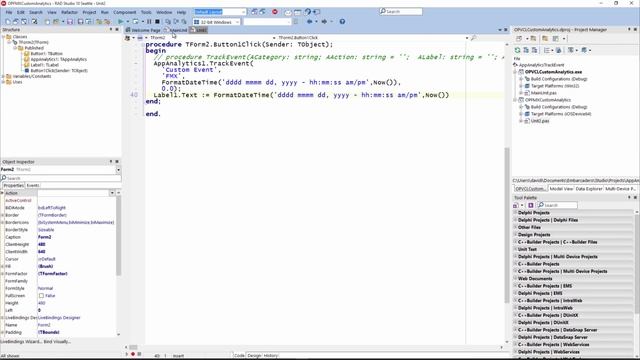
Task: Click the magnifier icon at the editor's top right
Action: tap(473, 38)
